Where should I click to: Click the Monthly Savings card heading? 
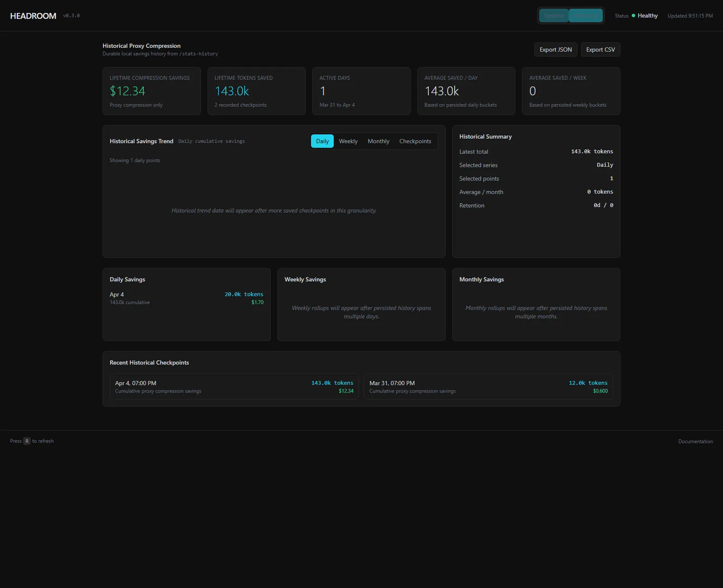point(481,280)
